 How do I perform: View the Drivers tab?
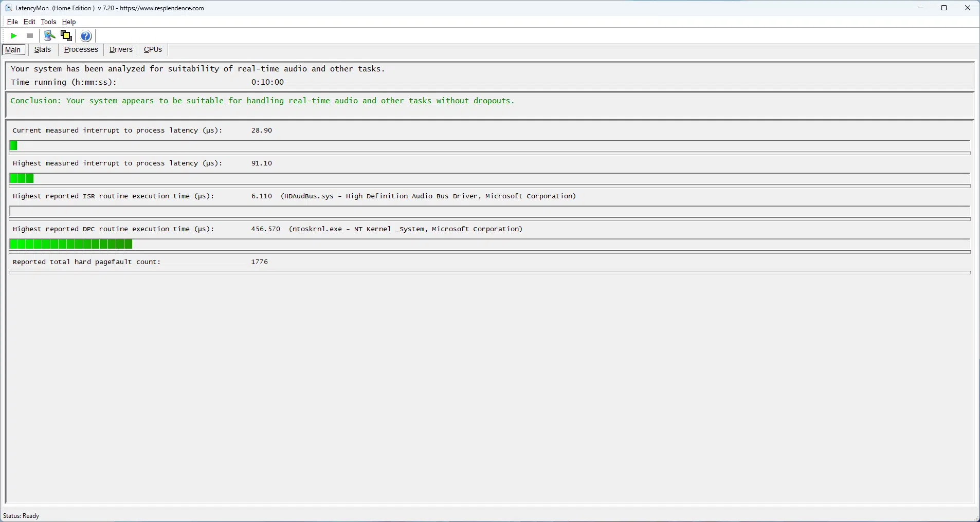pyautogui.click(x=121, y=50)
